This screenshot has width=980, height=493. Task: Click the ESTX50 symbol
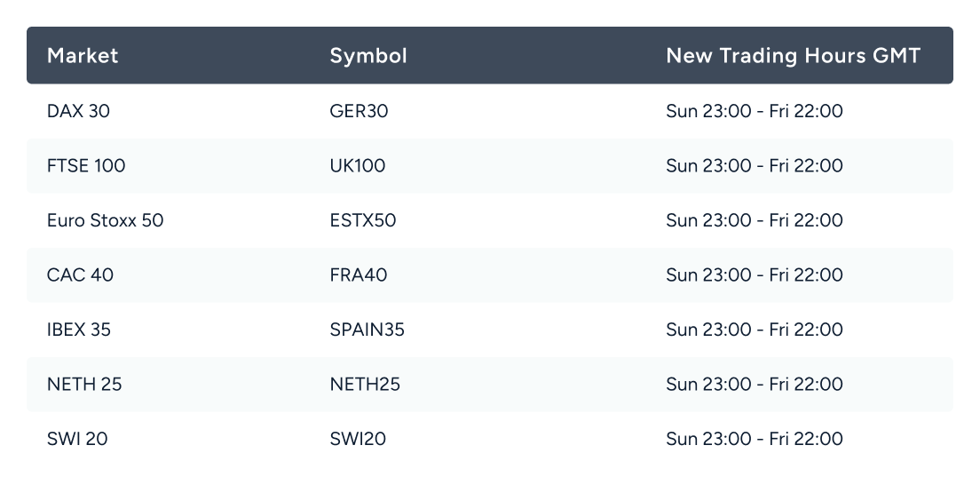coord(362,220)
